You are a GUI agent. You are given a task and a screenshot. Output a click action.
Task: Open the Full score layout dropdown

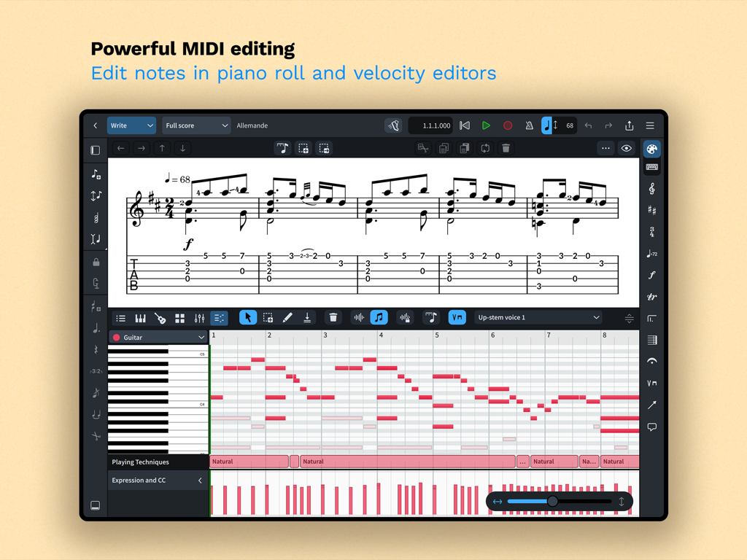tap(196, 125)
